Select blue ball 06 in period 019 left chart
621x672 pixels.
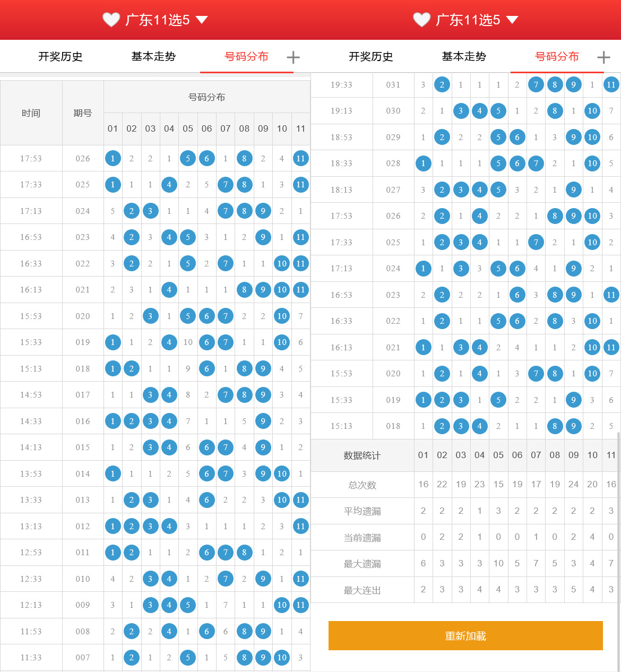[206, 342]
